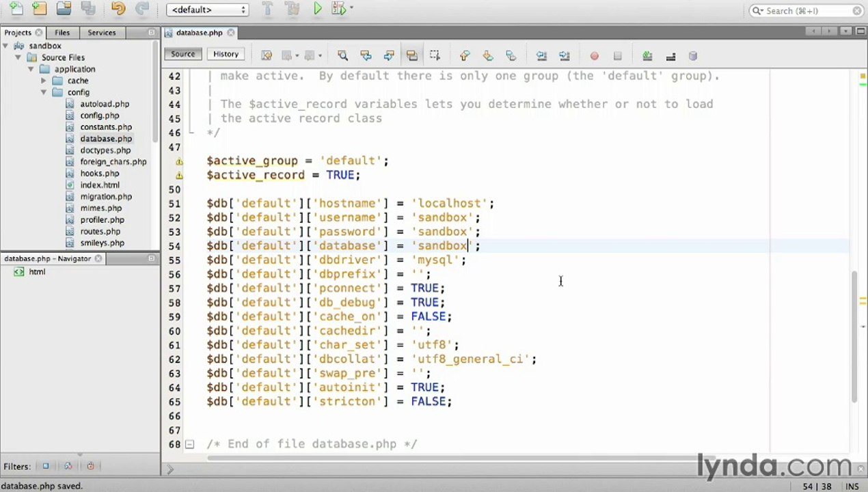The width and height of the screenshot is (868, 492).
Task: Collapse the sandbox project node
Action: pos(6,46)
